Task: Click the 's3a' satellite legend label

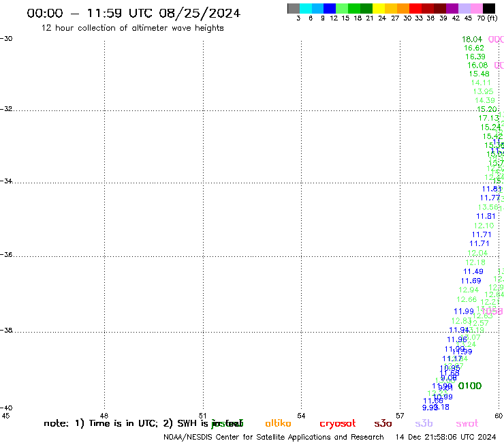Action: [x=383, y=424]
